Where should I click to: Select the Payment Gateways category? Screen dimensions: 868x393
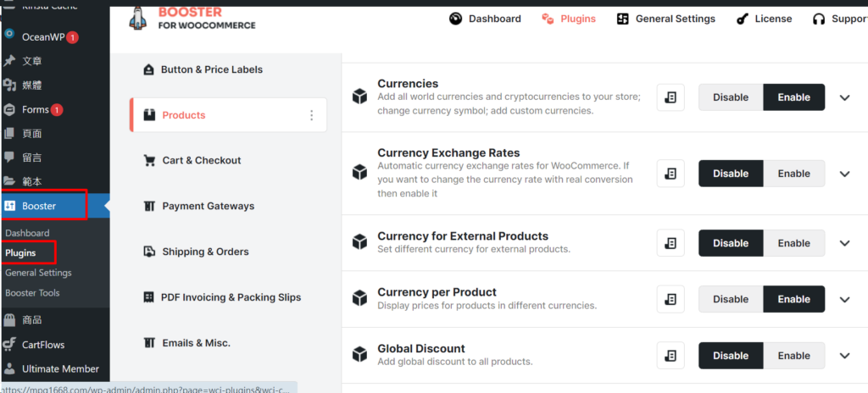(208, 206)
